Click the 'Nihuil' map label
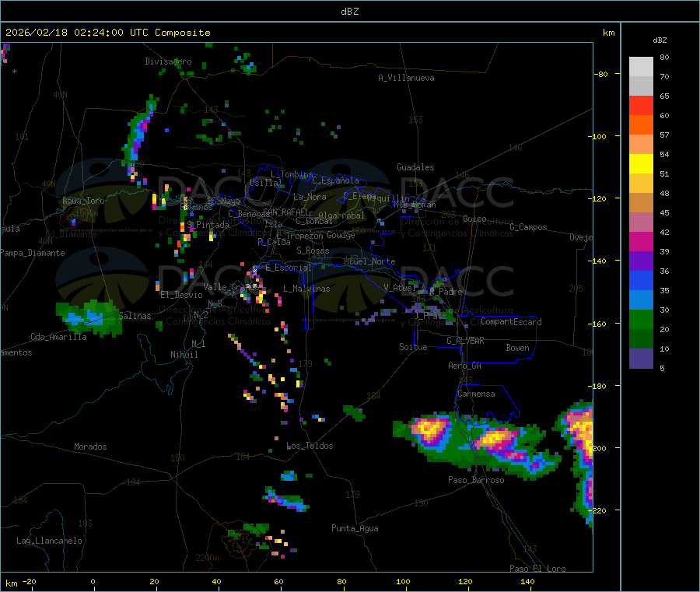Screen dimensions: 700x592 (x=184, y=355)
